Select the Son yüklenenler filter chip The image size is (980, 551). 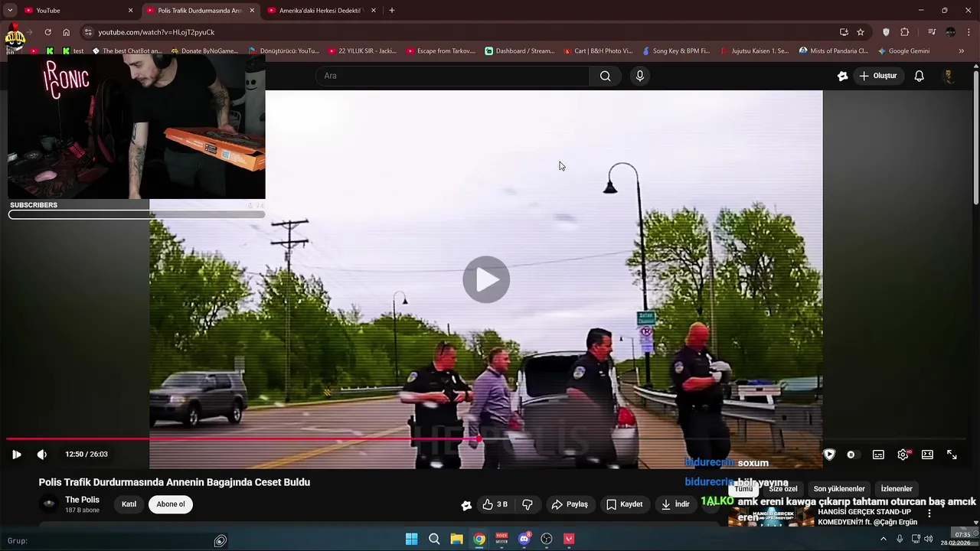(x=839, y=489)
